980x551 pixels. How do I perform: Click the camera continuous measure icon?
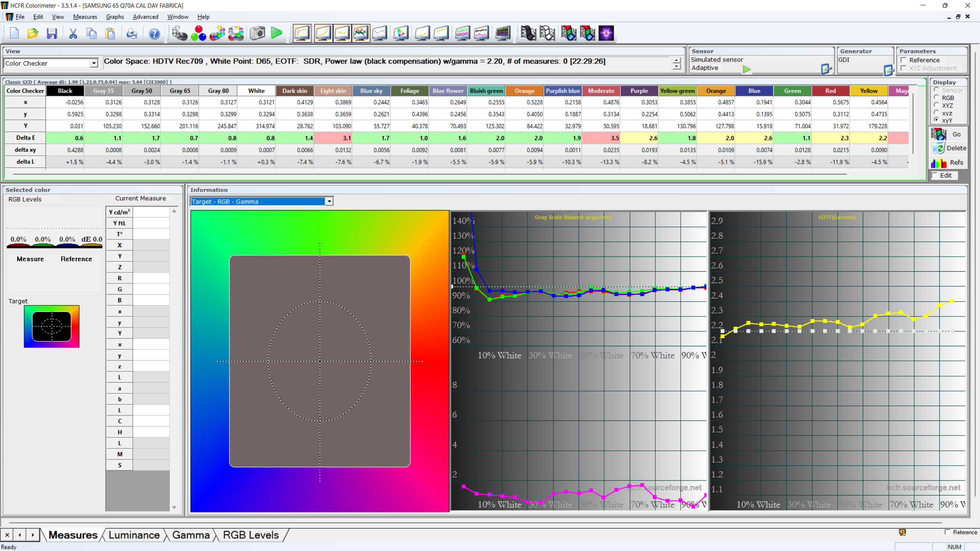point(257,33)
